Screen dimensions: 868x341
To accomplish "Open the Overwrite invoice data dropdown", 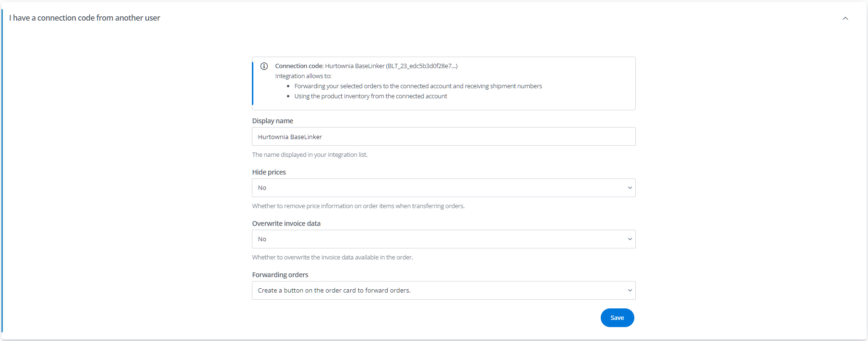I will pos(443,239).
